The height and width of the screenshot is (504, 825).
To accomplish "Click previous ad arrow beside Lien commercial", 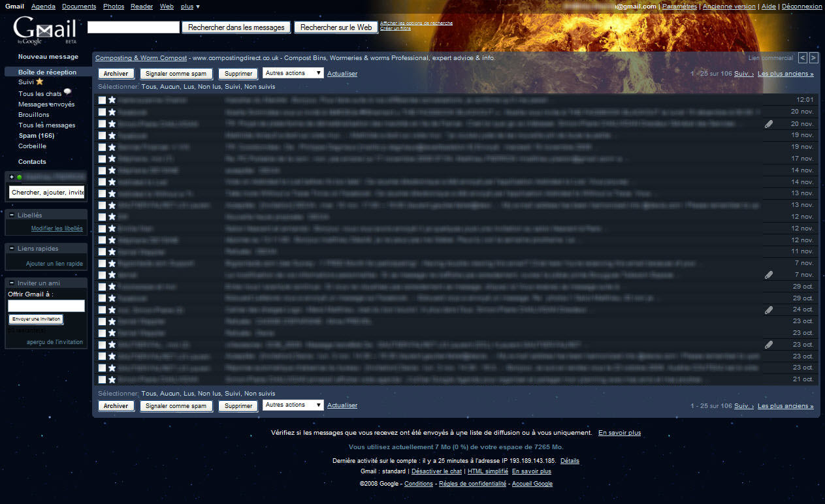I will [x=803, y=58].
